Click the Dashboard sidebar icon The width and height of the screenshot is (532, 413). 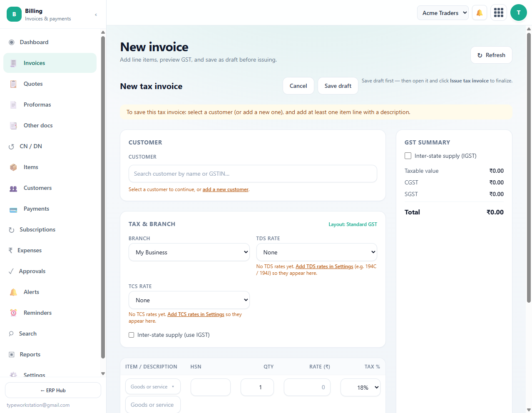(x=12, y=42)
